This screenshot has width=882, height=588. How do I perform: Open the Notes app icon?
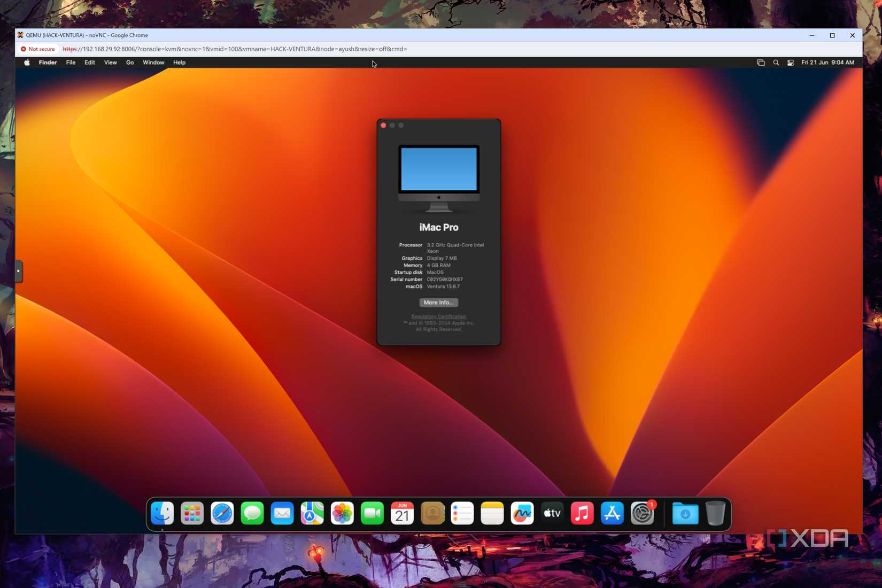pos(492,514)
